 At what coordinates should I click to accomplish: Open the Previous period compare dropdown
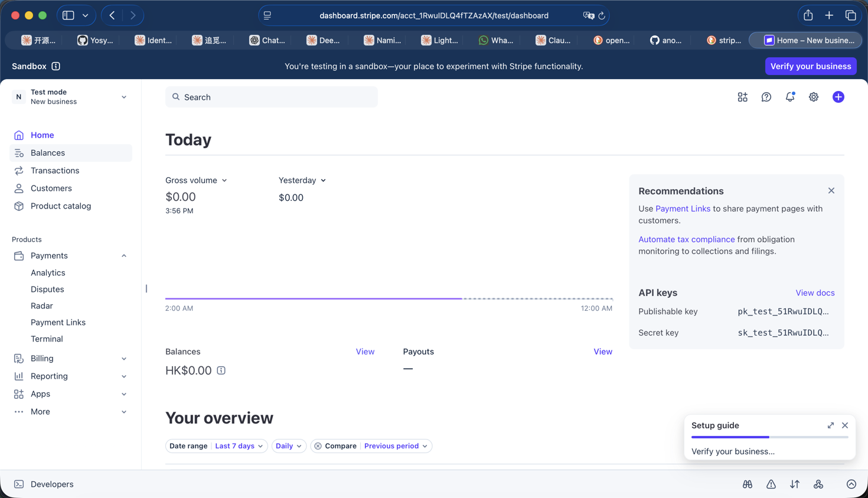tap(396, 446)
